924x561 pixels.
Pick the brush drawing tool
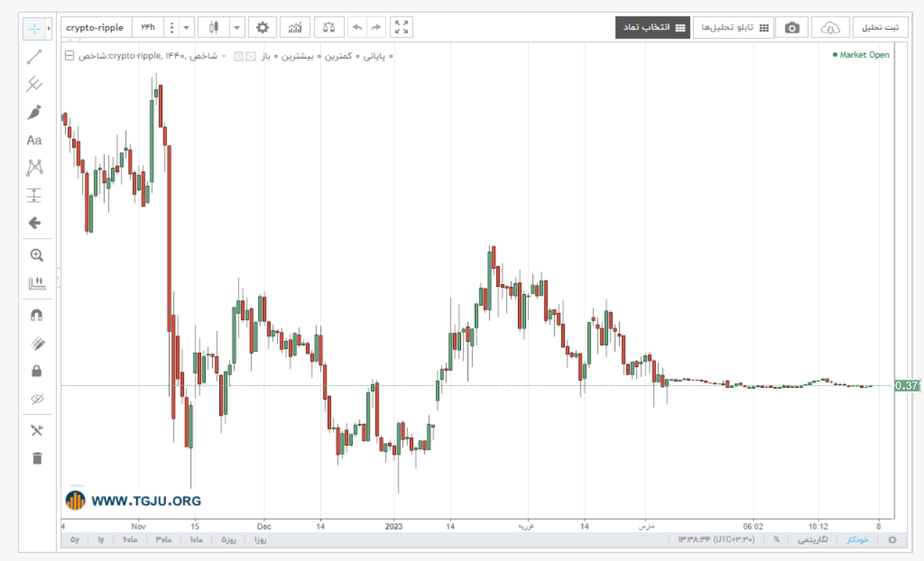click(x=34, y=112)
